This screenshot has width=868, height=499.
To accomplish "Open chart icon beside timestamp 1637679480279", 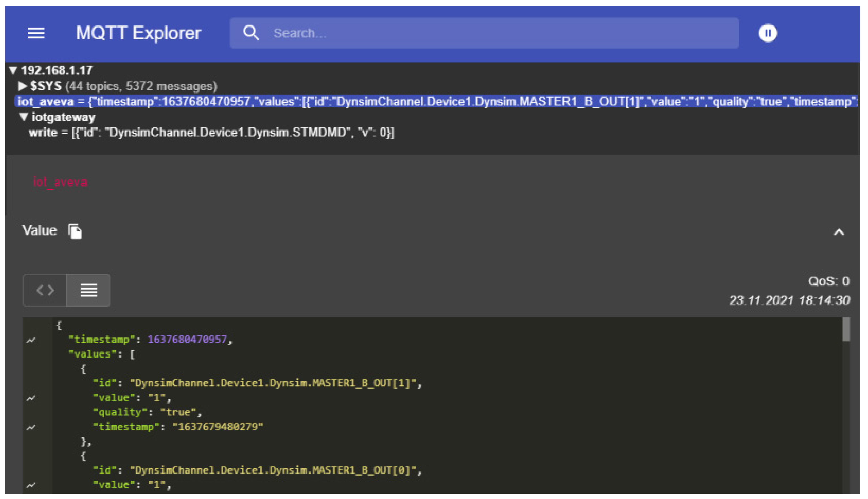I will click(31, 427).
